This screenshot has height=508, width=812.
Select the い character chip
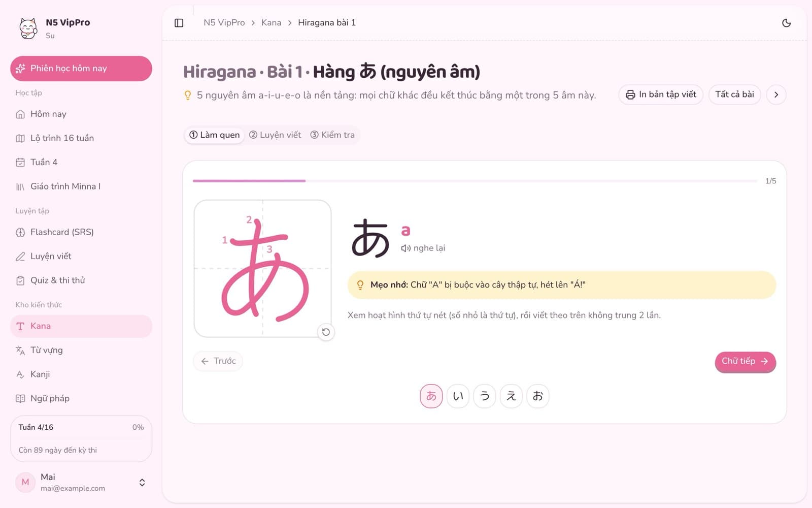pyautogui.click(x=458, y=396)
